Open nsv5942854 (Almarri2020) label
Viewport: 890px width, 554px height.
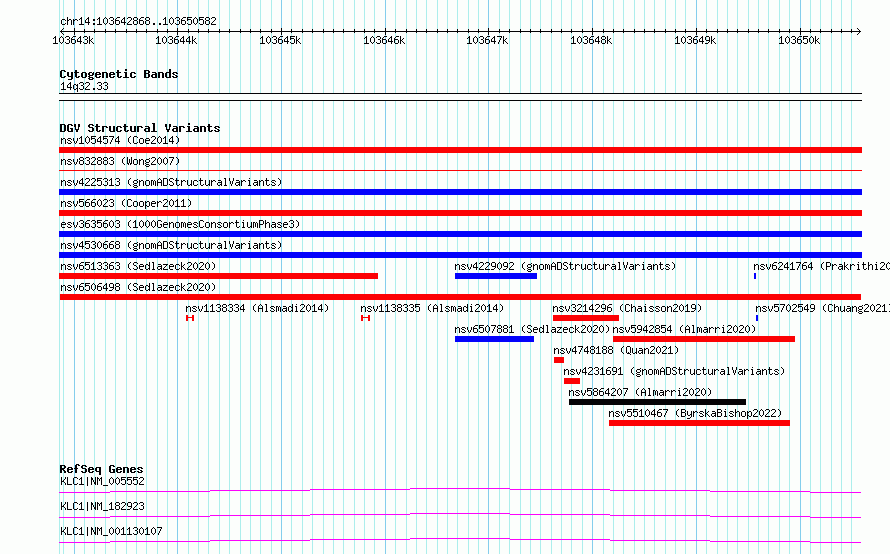coord(685,329)
